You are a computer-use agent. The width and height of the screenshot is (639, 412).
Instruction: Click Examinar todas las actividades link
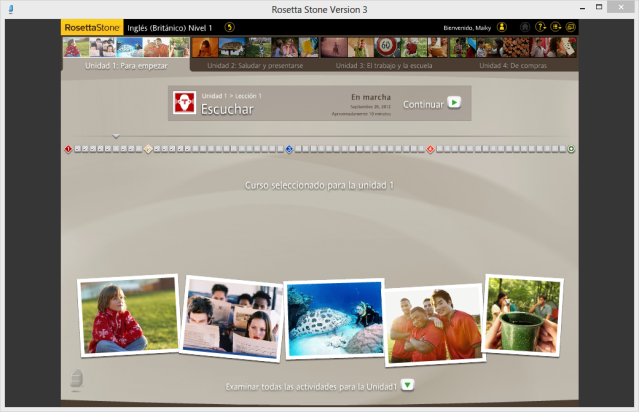pos(312,385)
